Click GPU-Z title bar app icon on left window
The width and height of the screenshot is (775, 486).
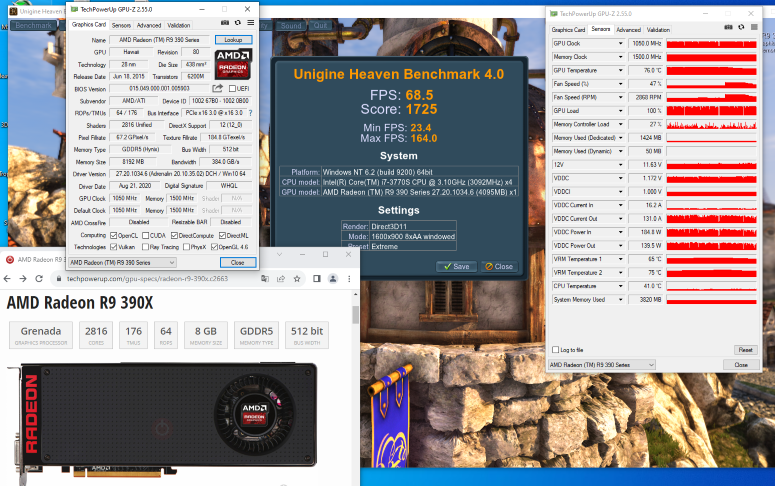coord(74,9)
